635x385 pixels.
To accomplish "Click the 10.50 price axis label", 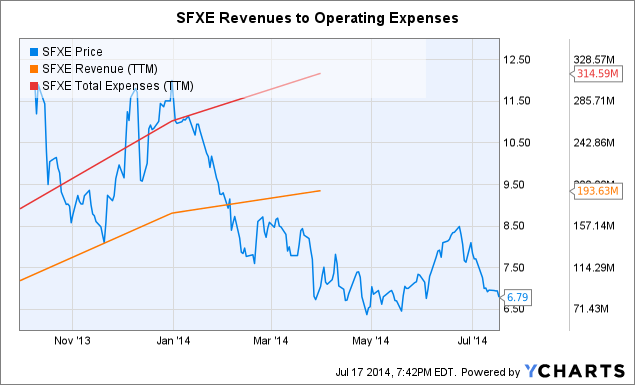I will click(x=516, y=143).
